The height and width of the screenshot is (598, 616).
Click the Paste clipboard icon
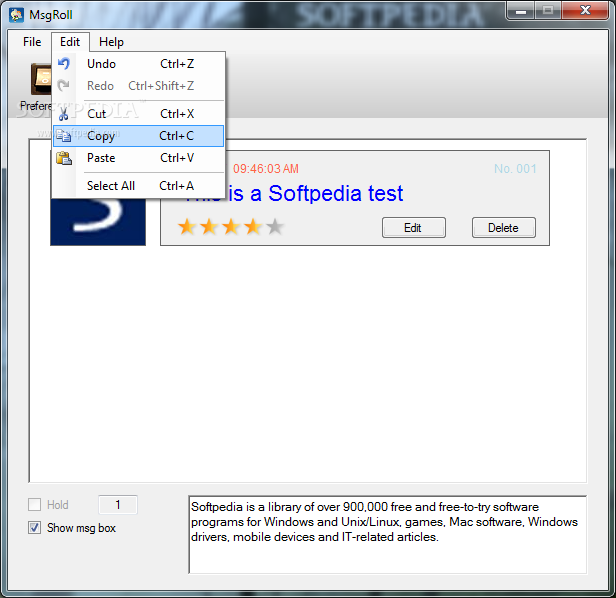(x=64, y=158)
